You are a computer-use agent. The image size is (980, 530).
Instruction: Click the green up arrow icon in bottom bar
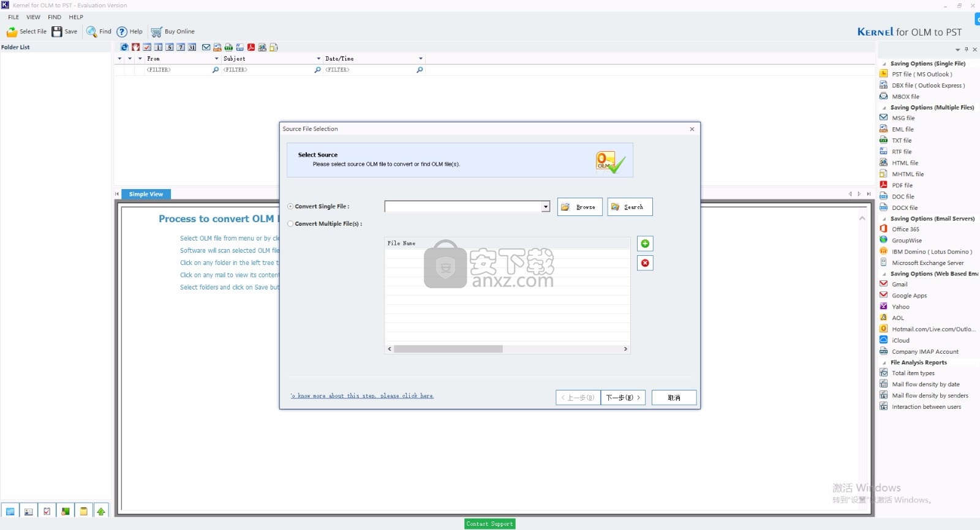click(x=101, y=511)
